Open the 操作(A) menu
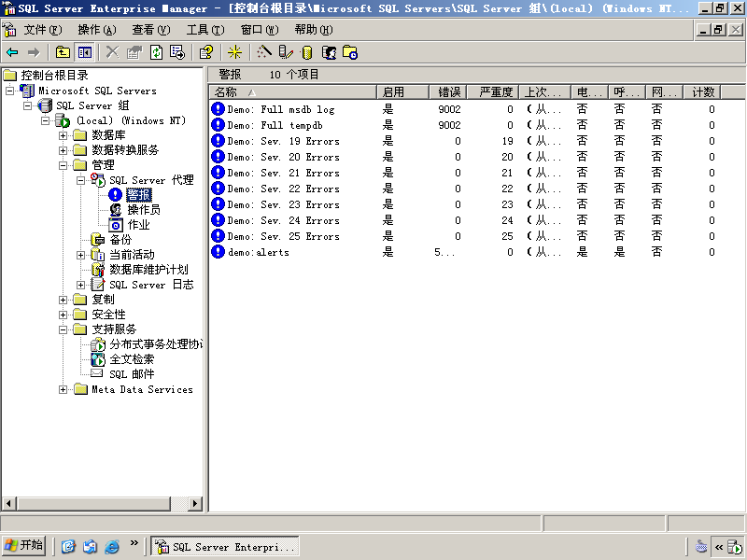 [x=97, y=30]
